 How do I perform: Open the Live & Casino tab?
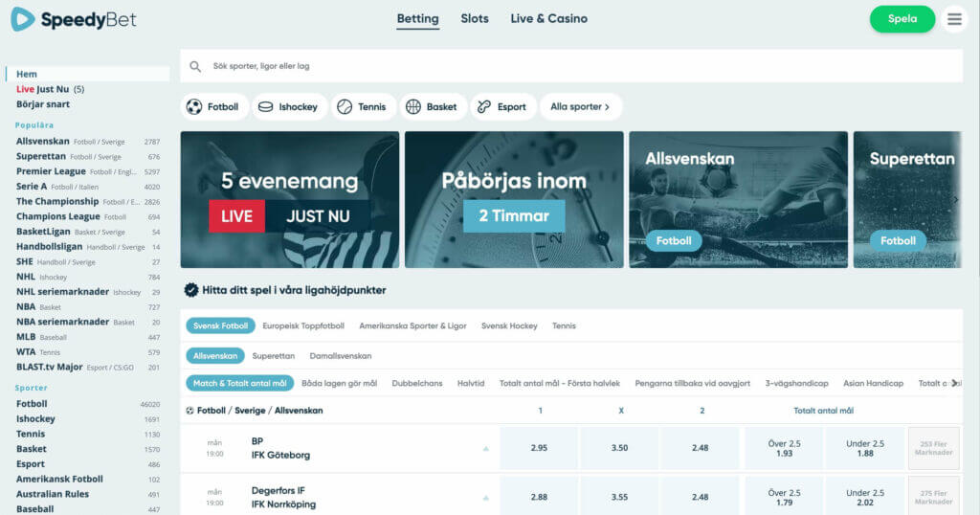548,19
